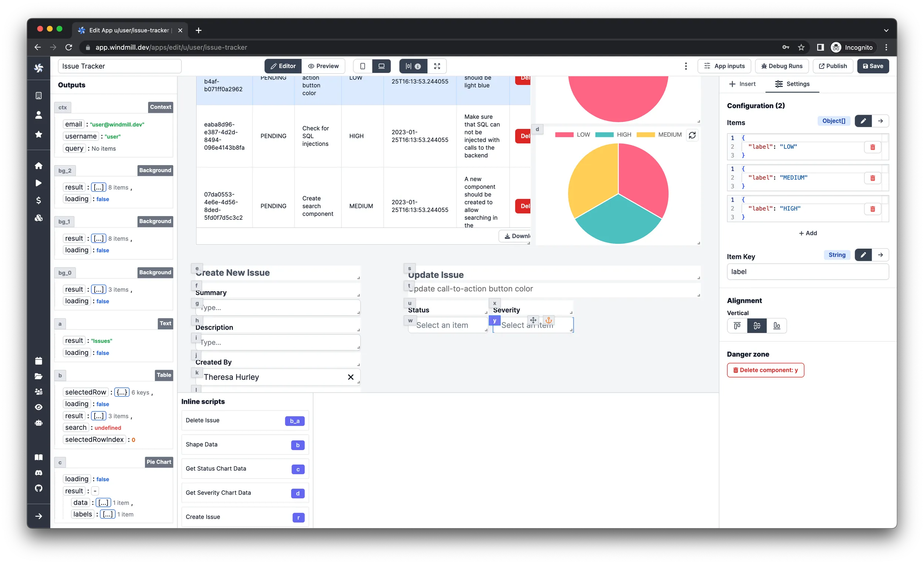Click the desktop view icon

tap(381, 66)
